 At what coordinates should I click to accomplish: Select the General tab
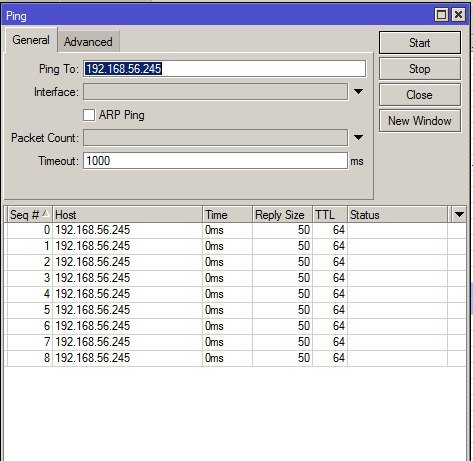pyautogui.click(x=31, y=40)
